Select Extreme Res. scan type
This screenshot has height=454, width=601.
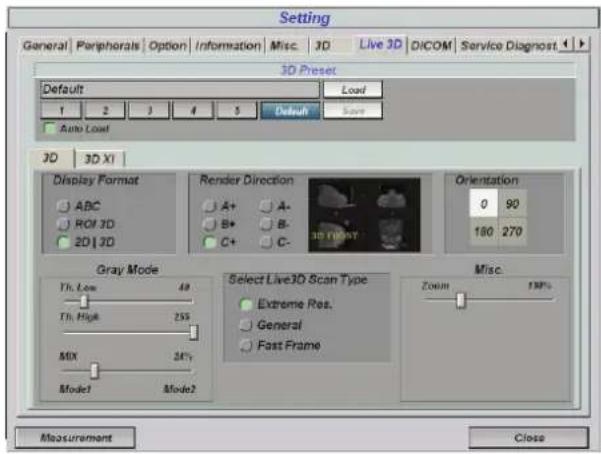pyautogui.click(x=246, y=304)
